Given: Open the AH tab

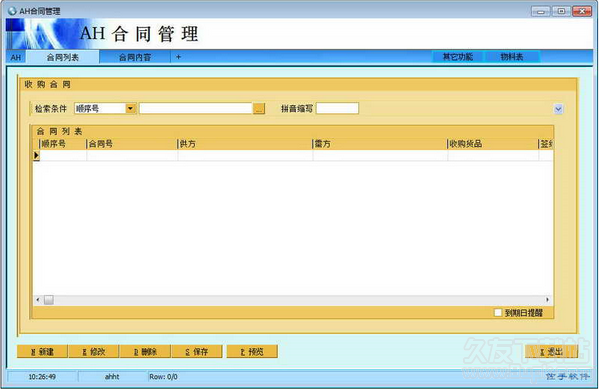Looking at the screenshot, I should coord(16,57).
